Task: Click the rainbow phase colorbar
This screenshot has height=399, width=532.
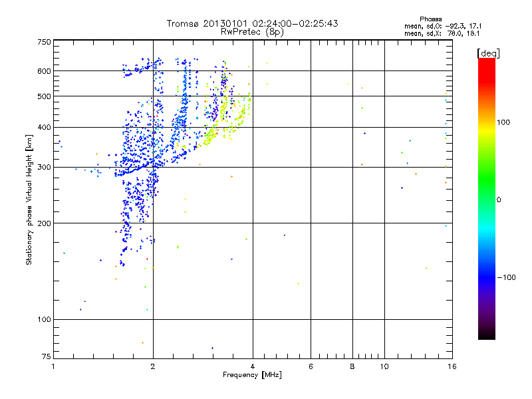Action: click(x=487, y=198)
